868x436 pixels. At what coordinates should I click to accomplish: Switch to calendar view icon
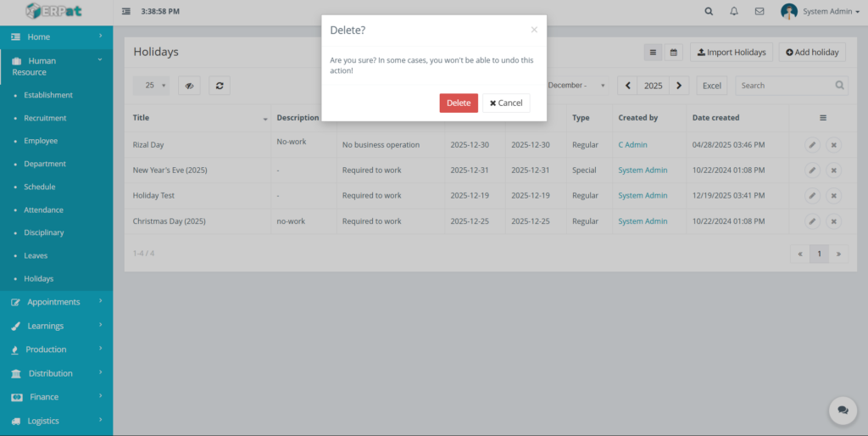674,53
